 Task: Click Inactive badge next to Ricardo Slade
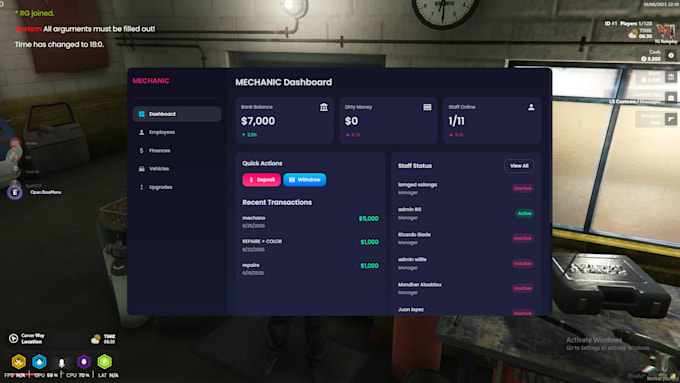coord(523,239)
